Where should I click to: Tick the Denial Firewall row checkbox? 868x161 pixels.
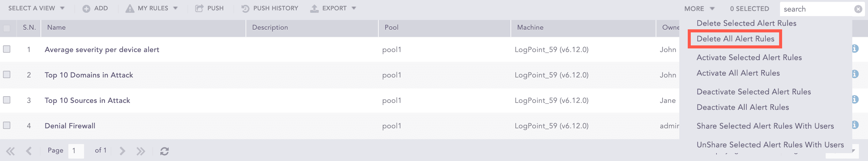pyautogui.click(x=7, y=125)
